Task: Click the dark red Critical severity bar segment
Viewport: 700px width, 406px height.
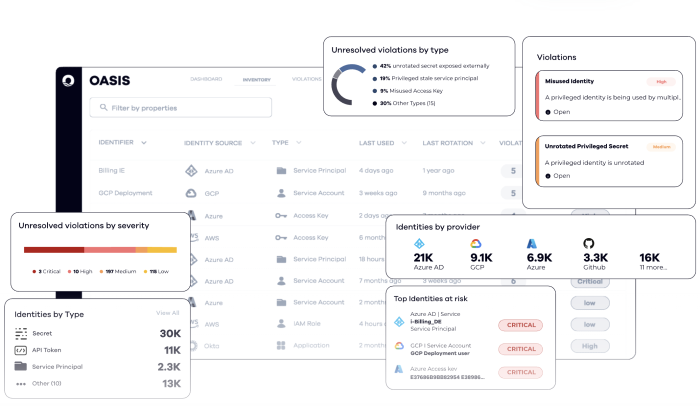Action: tap(53, 250)
